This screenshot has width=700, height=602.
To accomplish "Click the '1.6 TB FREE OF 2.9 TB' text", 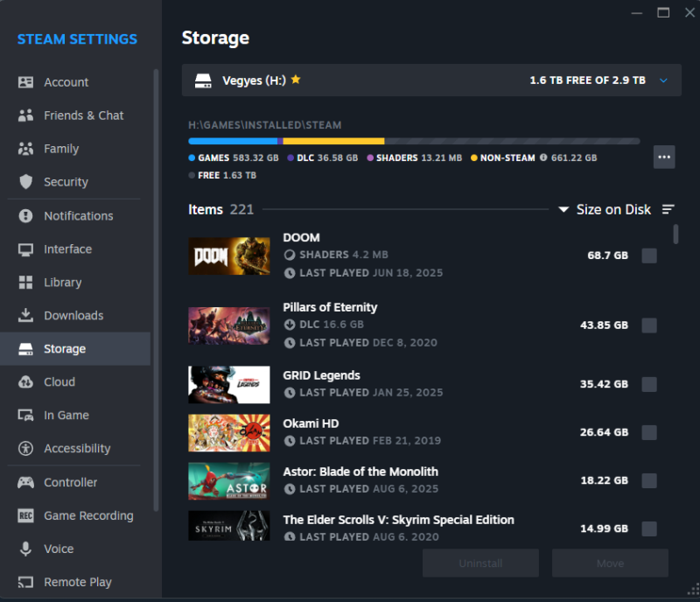I will (587, 80).
